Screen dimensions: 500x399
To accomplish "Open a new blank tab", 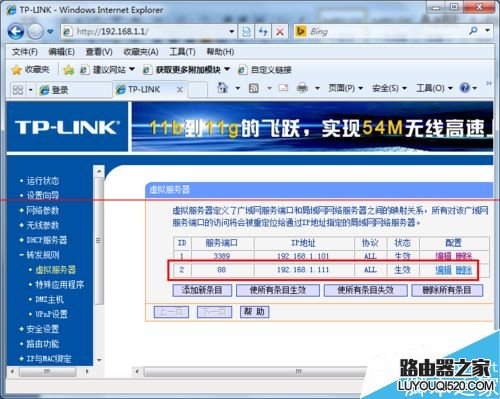I will 198,90.
